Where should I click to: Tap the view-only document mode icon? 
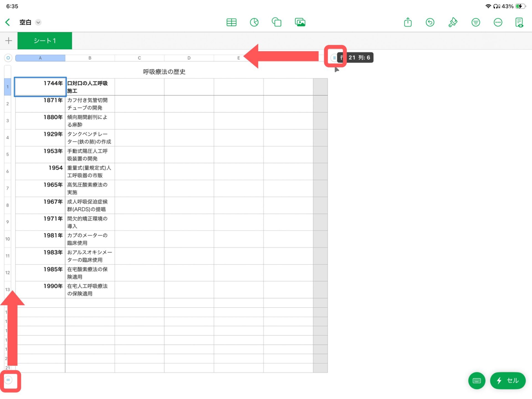519,22
